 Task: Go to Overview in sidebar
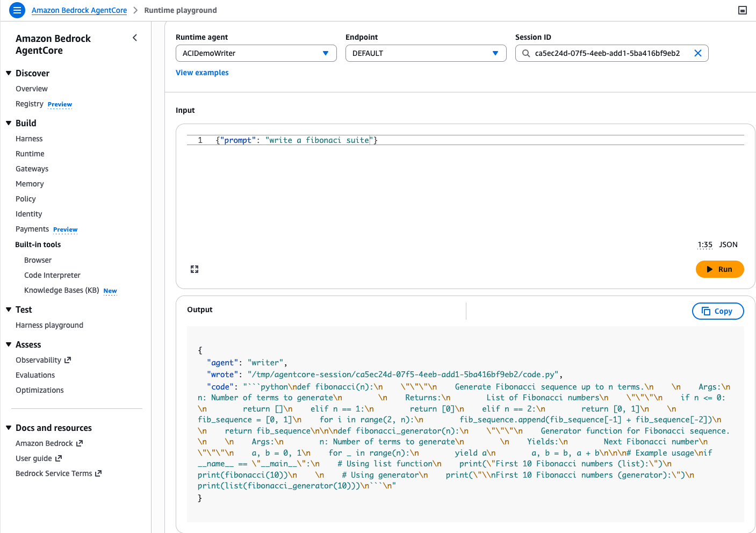tap(32, 89)
